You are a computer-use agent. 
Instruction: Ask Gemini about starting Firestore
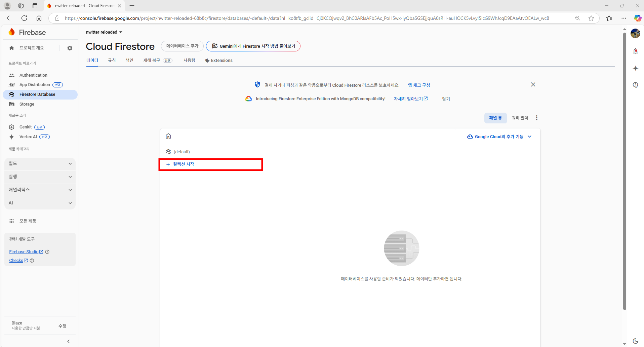pos(253,46)
